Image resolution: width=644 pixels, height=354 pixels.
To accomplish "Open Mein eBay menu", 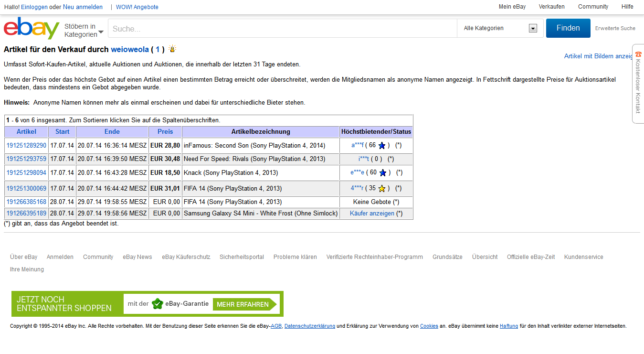I will (512, 7).
